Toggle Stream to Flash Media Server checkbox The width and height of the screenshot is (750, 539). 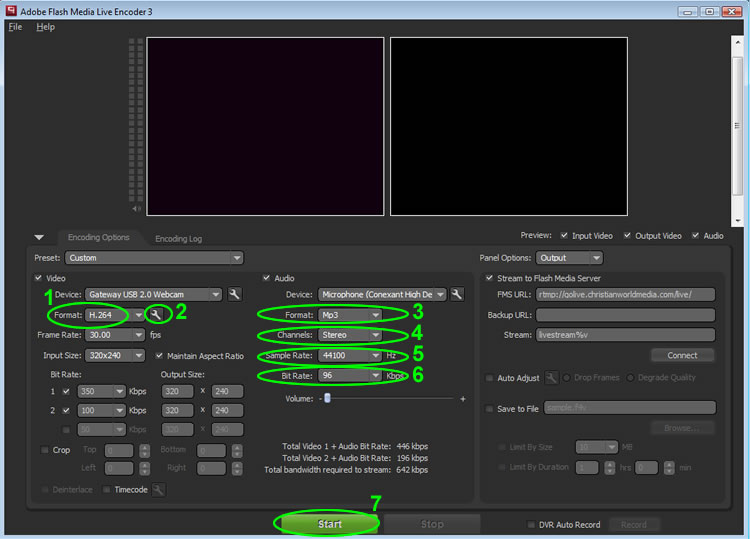coord(489,278)
